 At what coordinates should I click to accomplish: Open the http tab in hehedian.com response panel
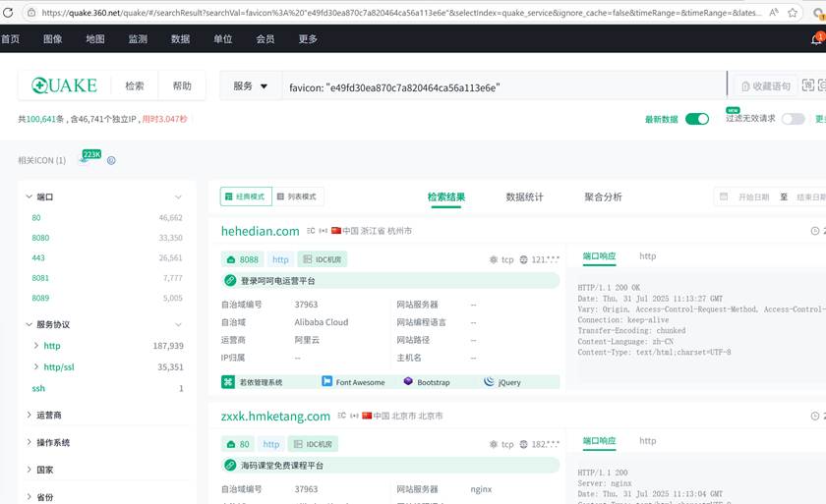pyautogui.click(x=647, y=256)
